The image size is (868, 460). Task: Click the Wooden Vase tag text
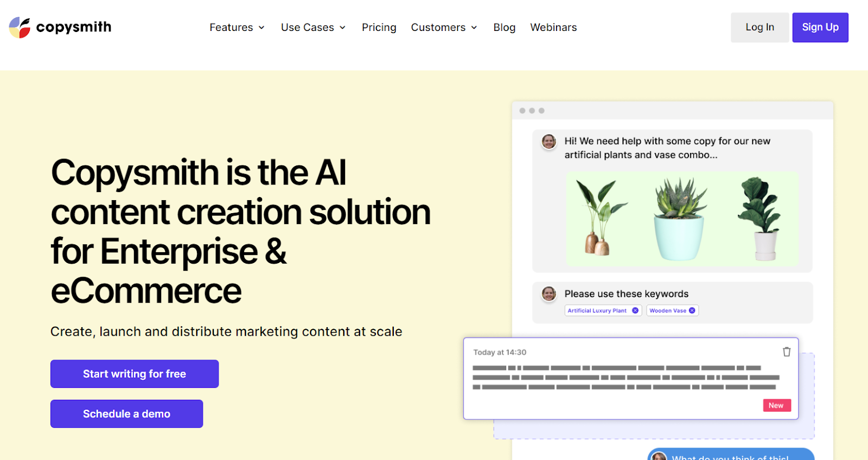tap(668, 311)
